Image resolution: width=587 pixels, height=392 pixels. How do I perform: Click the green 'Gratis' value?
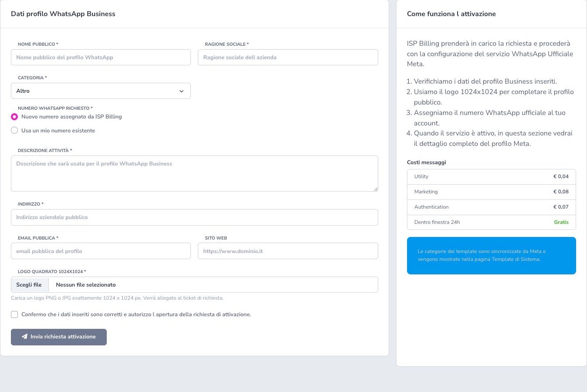[561, 222]
